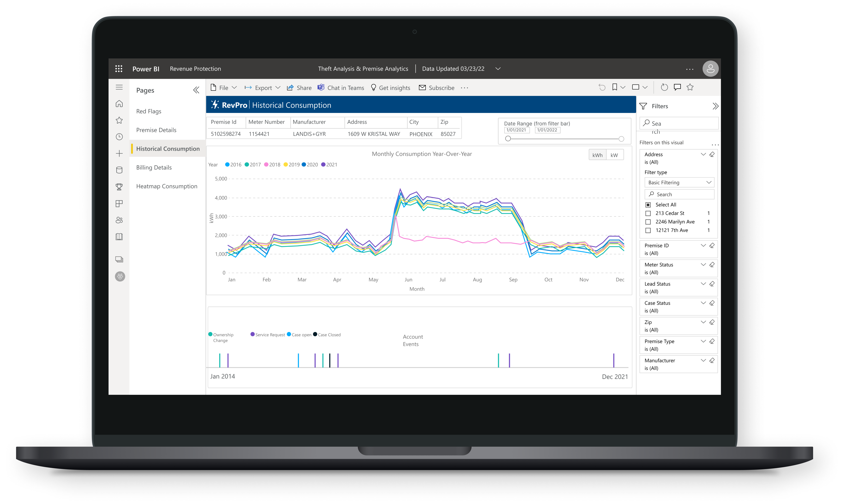Switch to the Billing Details page
The height and width of the screenshot is (504, 844).
pyautogui.click(x=154, y=167)
